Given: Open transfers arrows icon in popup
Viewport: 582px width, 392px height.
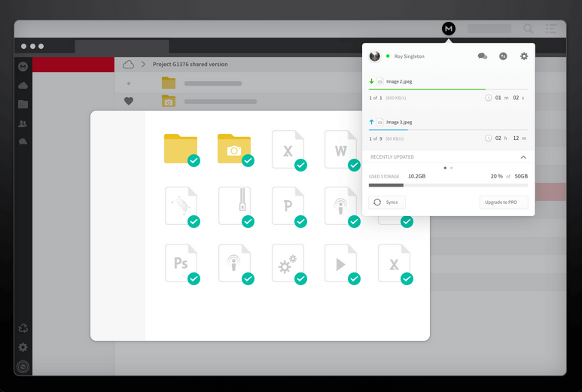Looking at the screenshot, I should [503, 56].
